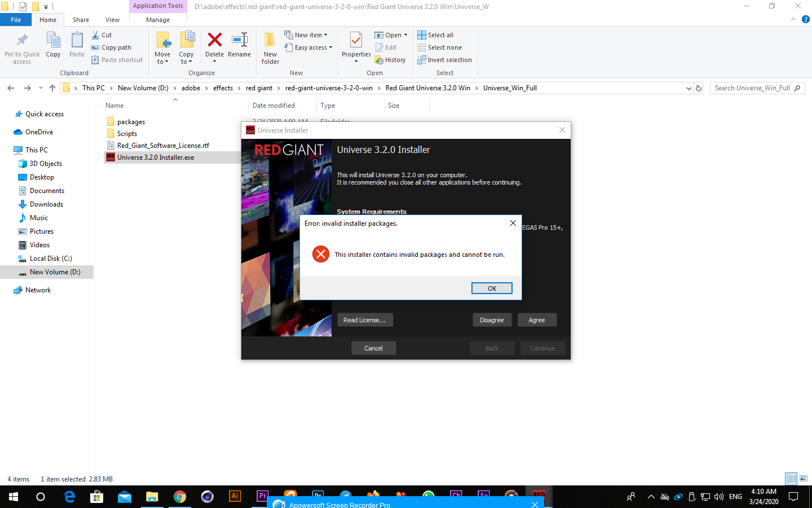Cancel the Universe installer
Screen dimensions: 812x508
click(x=373, y=348)
